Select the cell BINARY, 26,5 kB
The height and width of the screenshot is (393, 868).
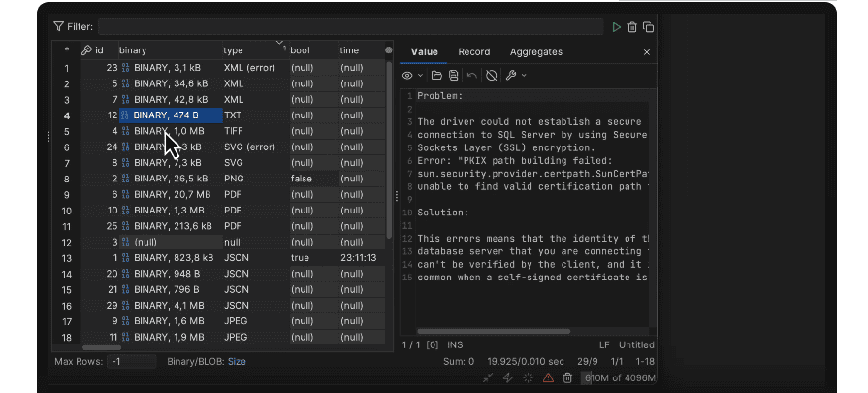(x=171, y=179)
